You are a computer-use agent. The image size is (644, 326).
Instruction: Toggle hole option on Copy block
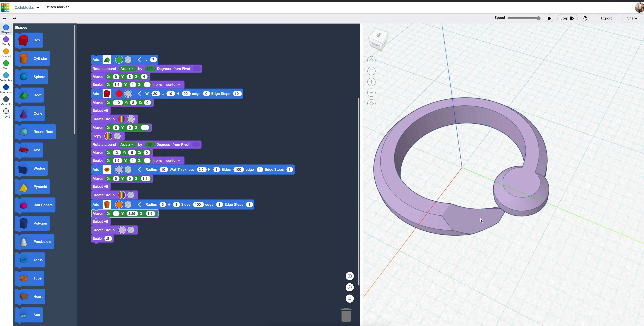pyautogui.click(x=117, y=136)
